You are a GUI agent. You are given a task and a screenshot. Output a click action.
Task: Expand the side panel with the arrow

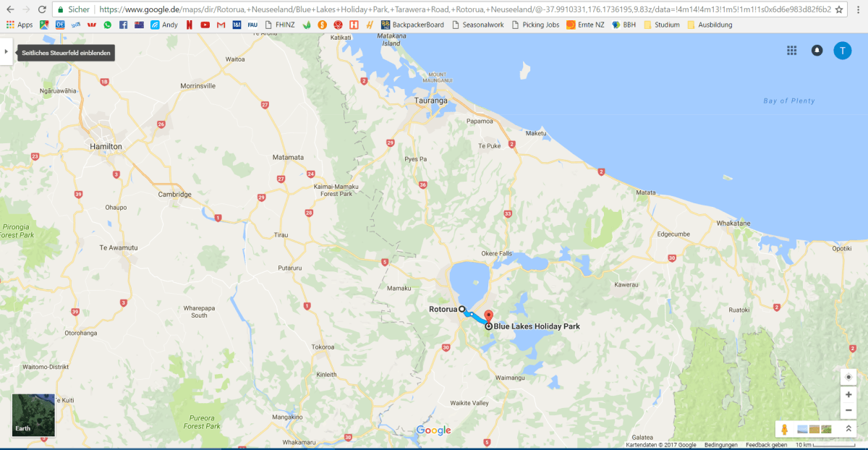(7, 52)
